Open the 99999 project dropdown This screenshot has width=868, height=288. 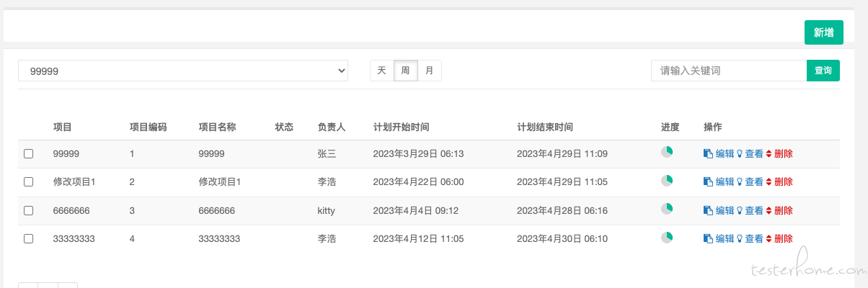pyautogui.click(x=183, y=71)
